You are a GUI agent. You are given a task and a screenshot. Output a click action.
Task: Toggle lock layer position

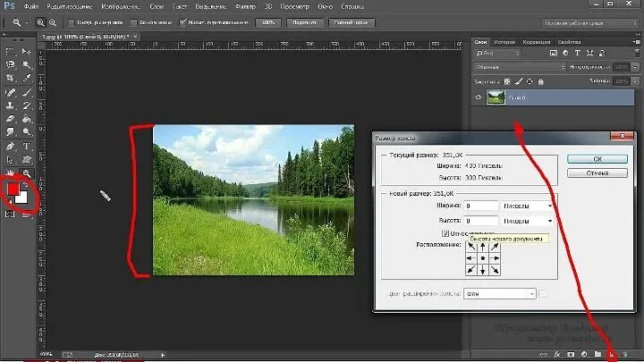click(x=530, y=81)
